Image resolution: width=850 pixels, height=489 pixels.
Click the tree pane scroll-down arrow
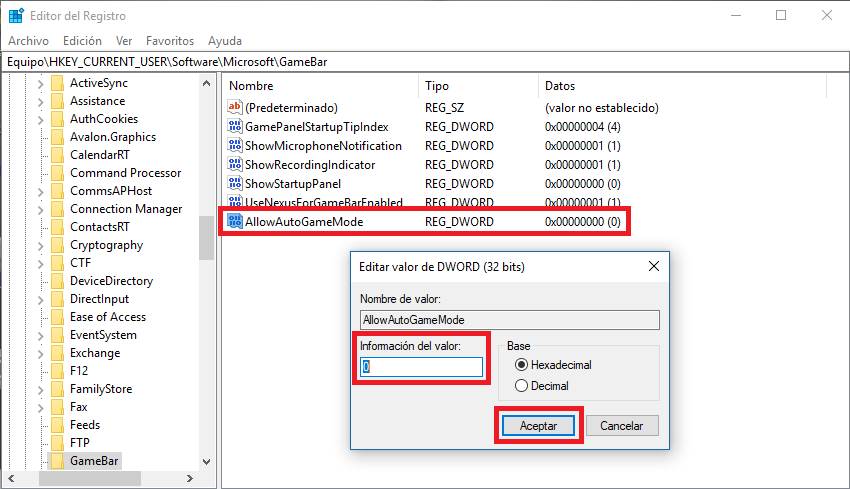pos(207,462)
